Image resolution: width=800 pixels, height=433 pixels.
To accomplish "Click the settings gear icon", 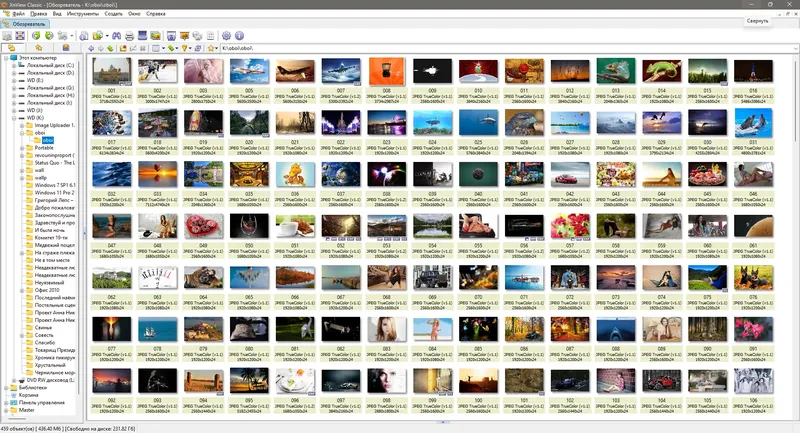I will click(x=226, y=36).
